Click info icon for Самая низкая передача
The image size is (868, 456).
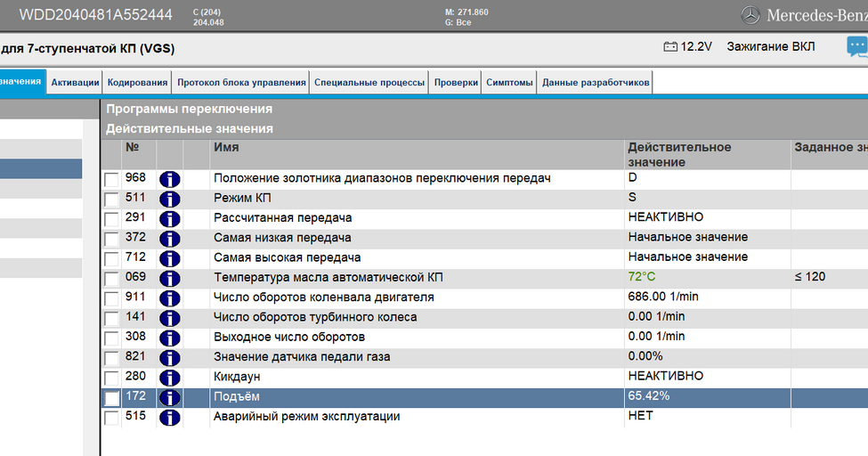click(x=170, y=239)
